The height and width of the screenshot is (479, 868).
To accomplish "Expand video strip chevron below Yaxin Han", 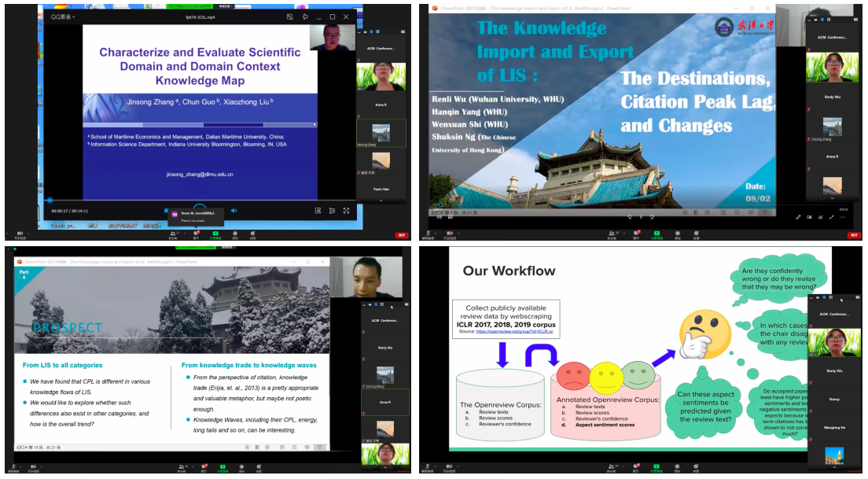I will point(381,200).
